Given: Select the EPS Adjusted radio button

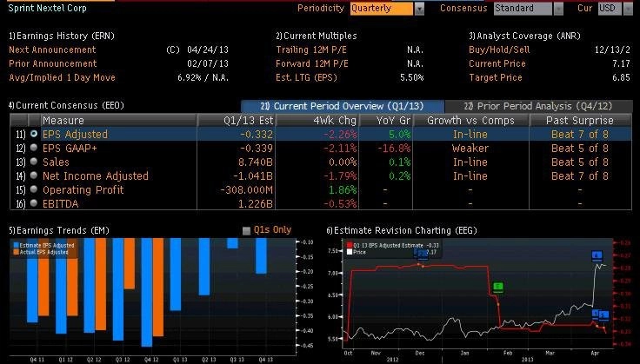Looking at the screenshot, I should pos(34,134).
